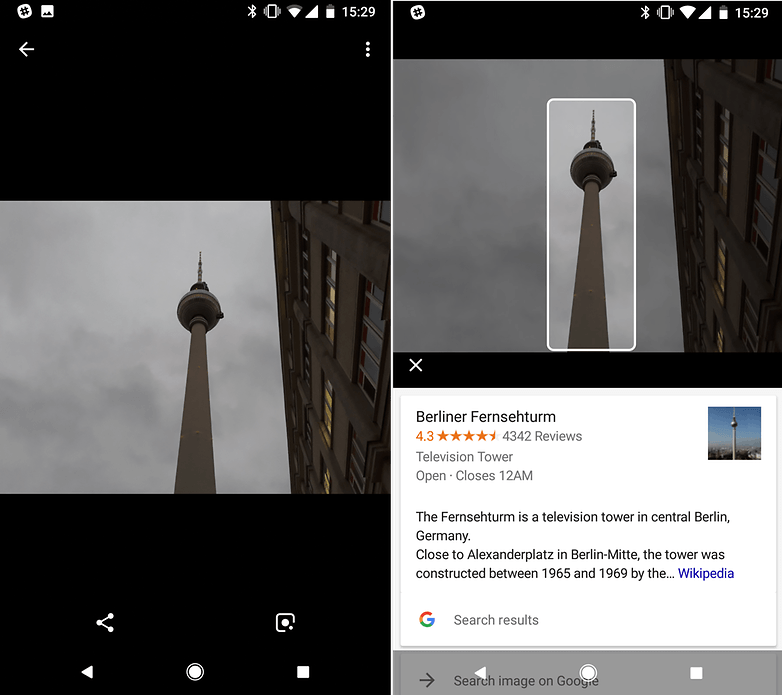Open the Wikipedia link
782x695 pixels.
[706, 573]
